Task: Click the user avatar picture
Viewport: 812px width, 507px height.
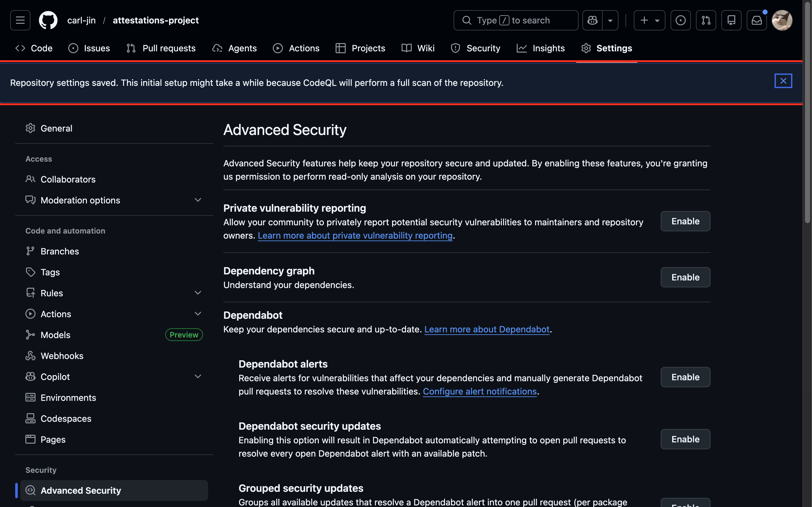Action: pos(782,20)
